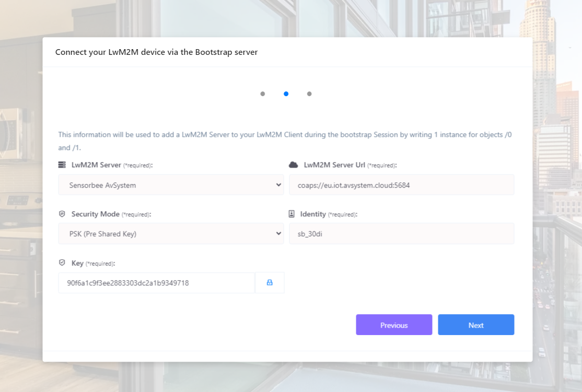Open the LwM2M Server dropdown
Viewport: 582px width, 392px height.
point(171,185)
